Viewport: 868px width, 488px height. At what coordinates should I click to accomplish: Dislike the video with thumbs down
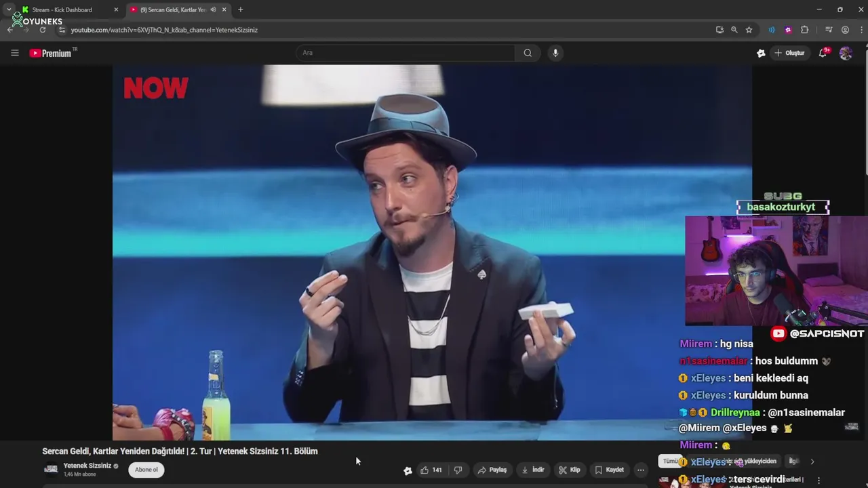458,470
